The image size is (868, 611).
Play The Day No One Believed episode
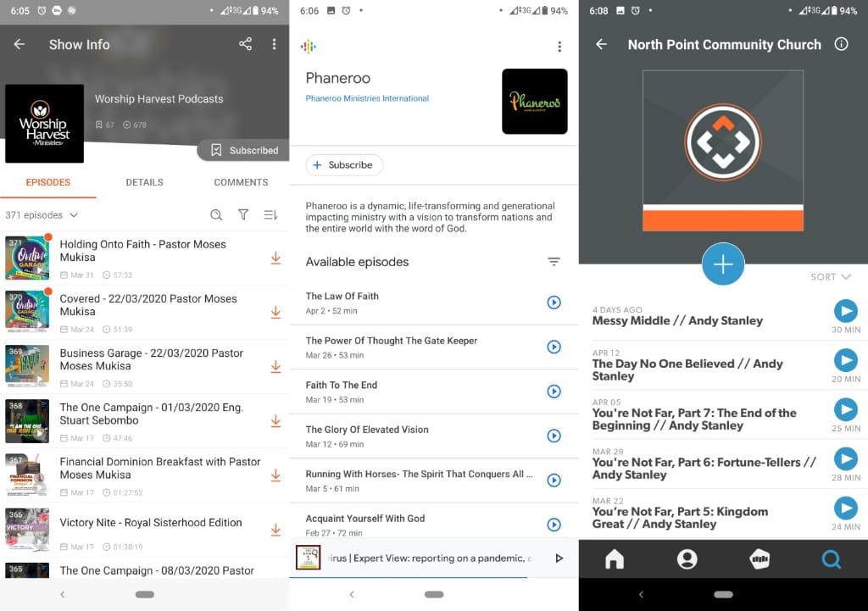coord(846,360)
